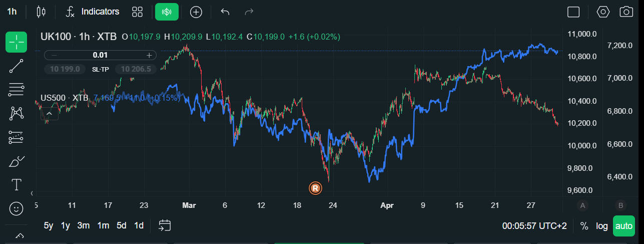Click the Mar label on time axis
This screenshot has height=244, width=644.
pos(189,205)
